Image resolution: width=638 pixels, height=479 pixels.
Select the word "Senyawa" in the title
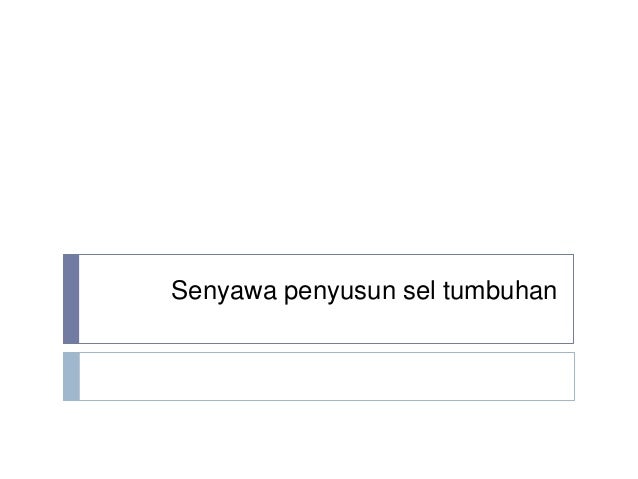224,291
